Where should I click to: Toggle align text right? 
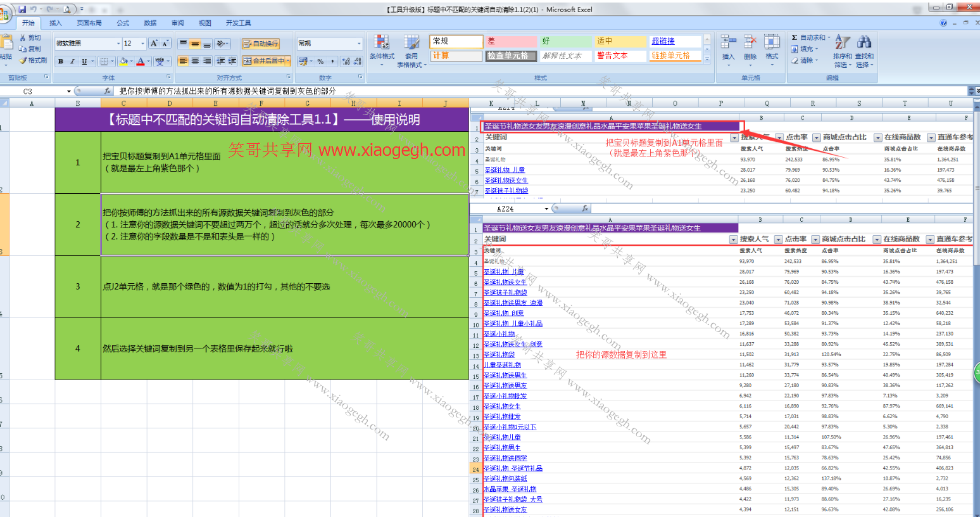click(x=207, y=61)
